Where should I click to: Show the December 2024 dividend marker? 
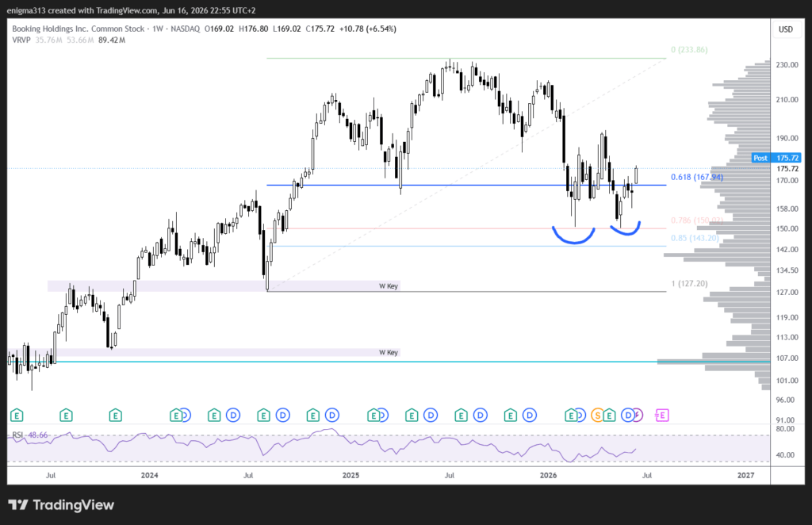click(x=332, y=415)
